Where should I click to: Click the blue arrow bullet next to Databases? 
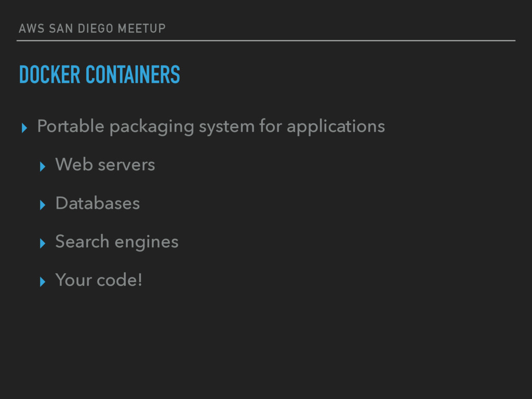(43, 205)
